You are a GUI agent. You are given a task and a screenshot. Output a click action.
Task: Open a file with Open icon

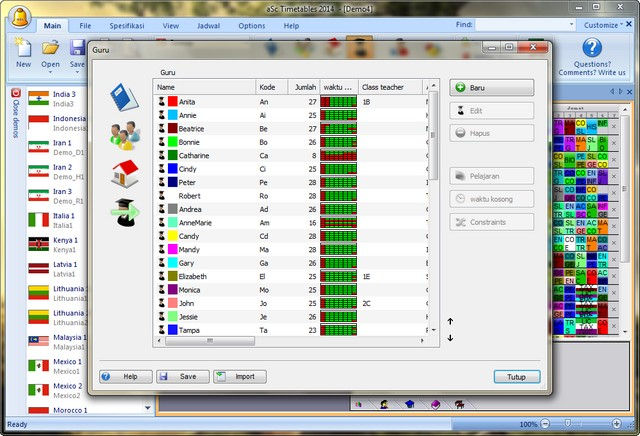[50, 48]
